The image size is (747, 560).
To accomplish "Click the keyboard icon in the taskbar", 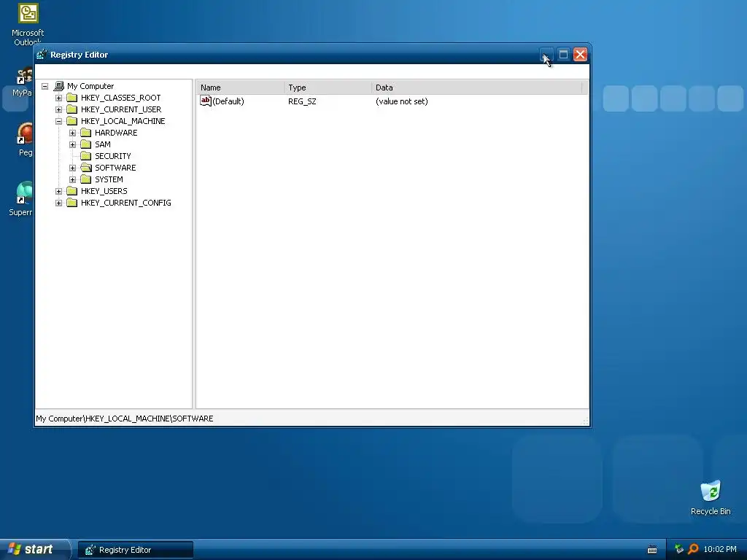I will tap(652, 550).
